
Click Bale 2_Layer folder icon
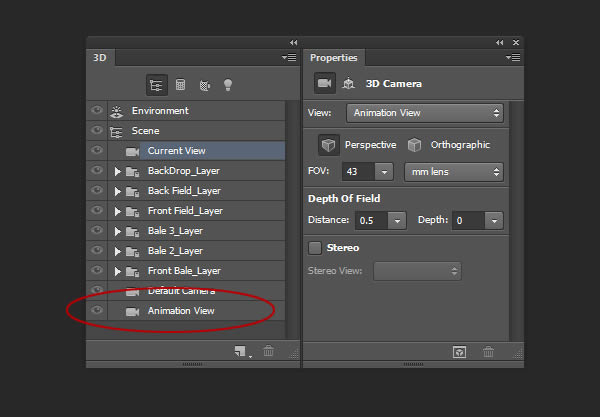(132, 251)
